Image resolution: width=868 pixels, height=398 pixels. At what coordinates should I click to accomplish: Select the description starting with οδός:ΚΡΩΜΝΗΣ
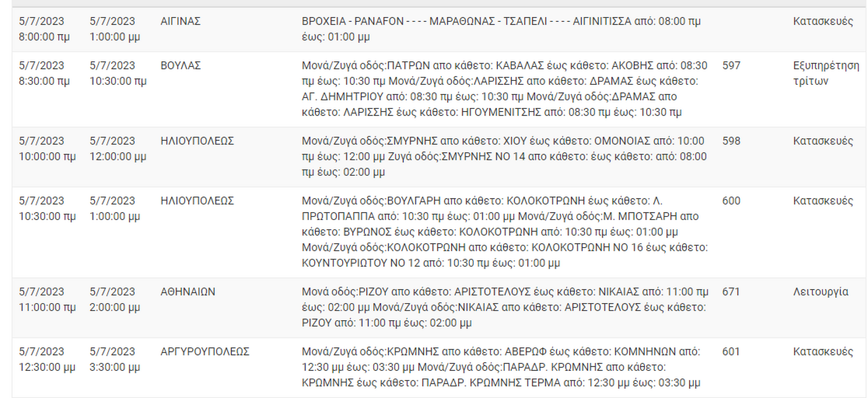pyautogui.click(x=501, y=367)
